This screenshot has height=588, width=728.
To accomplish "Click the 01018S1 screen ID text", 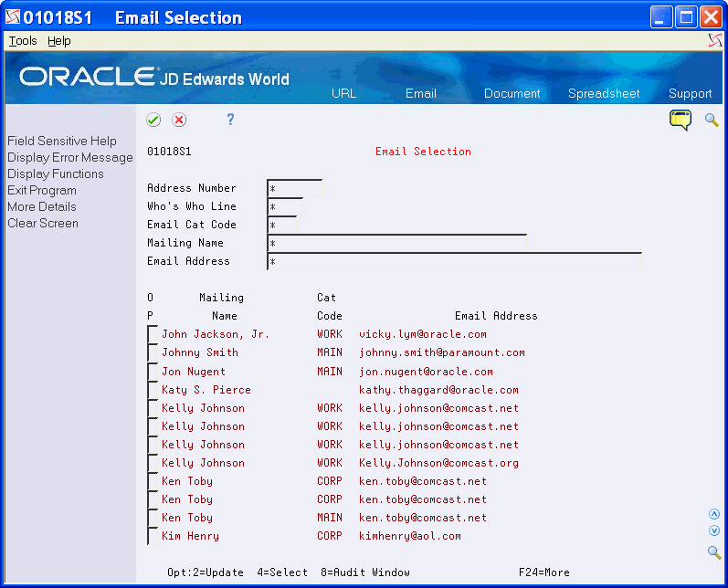I will [169, 152].
